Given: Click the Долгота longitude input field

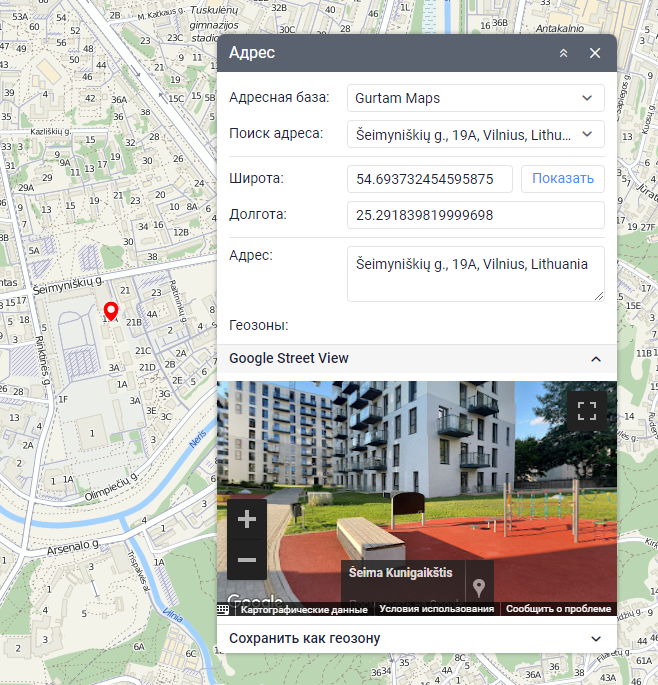Looking at the screenshot, I should point(475,215).
